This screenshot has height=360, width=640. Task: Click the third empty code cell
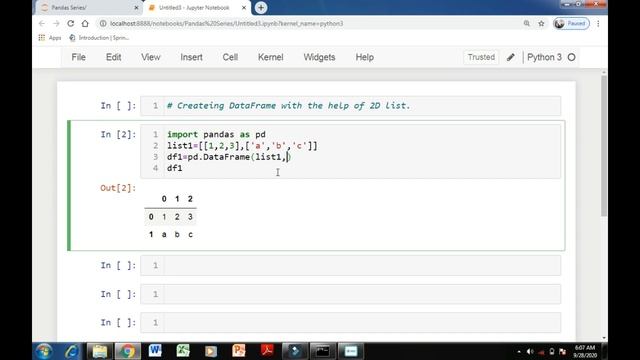point(351,323)
